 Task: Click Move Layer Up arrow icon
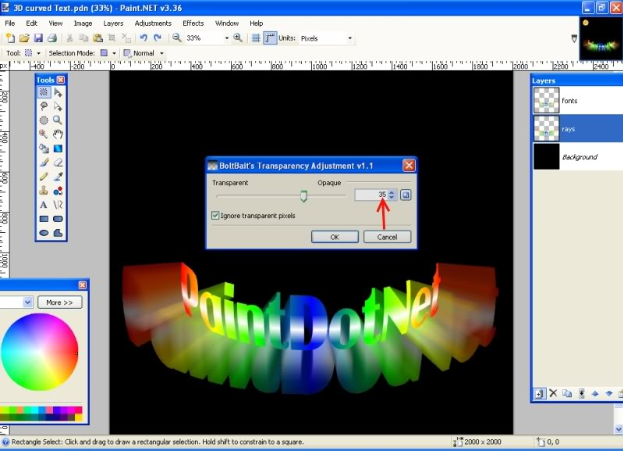(595, 393)
